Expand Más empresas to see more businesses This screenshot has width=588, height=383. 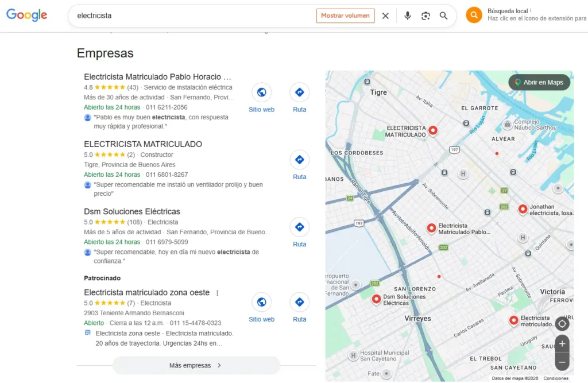pos(196,365)
